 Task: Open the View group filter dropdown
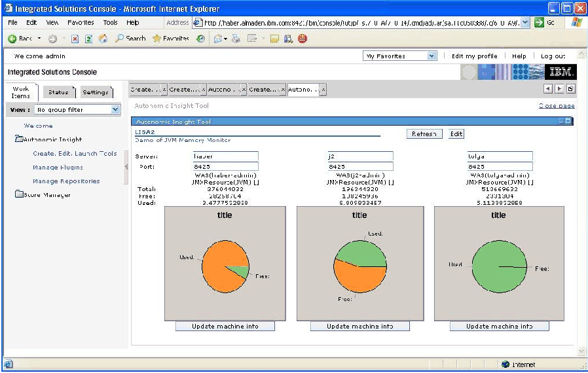[115, 110]
